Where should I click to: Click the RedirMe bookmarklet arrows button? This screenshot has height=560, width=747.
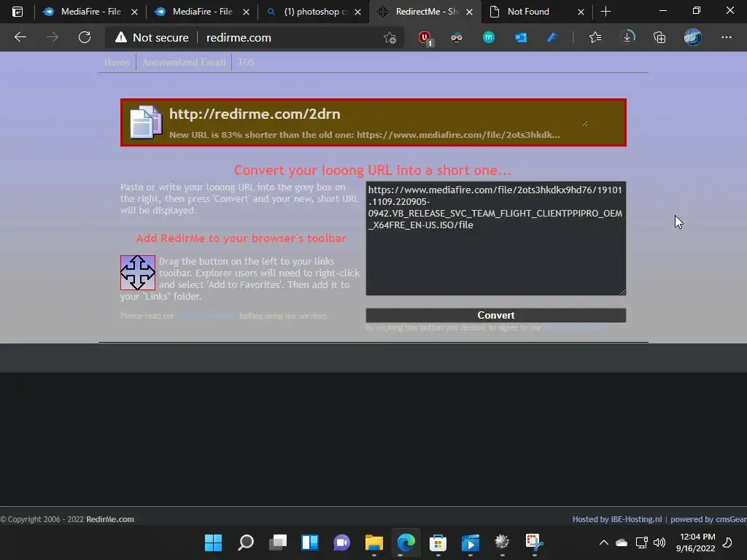point(138,273)
